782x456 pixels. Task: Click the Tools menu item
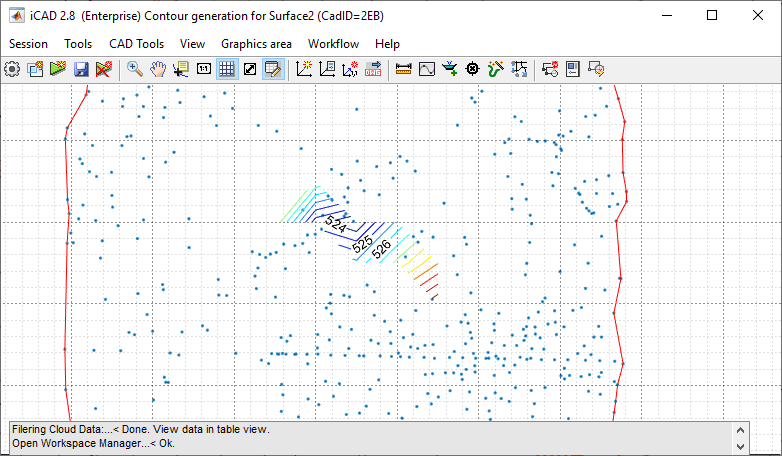(78, 44)
